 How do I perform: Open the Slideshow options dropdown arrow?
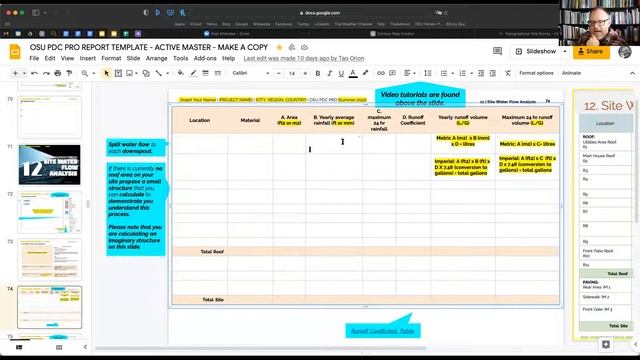[x=565, y=51]
